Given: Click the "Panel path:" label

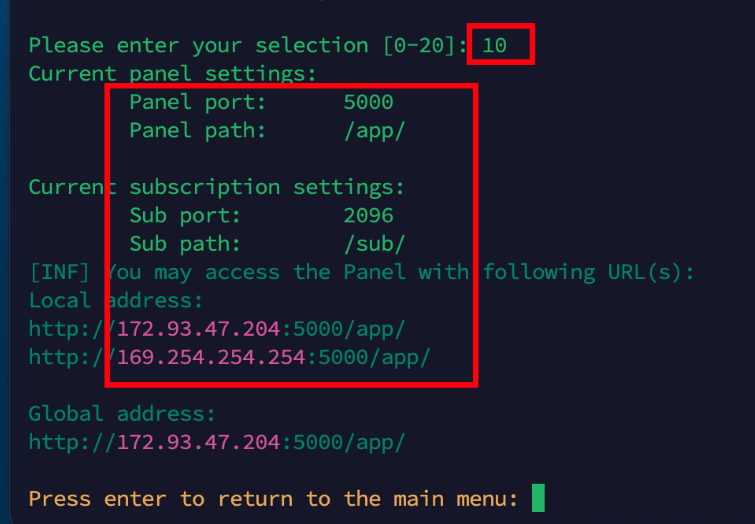Looking at the screenshot, I should pos(198,130).
